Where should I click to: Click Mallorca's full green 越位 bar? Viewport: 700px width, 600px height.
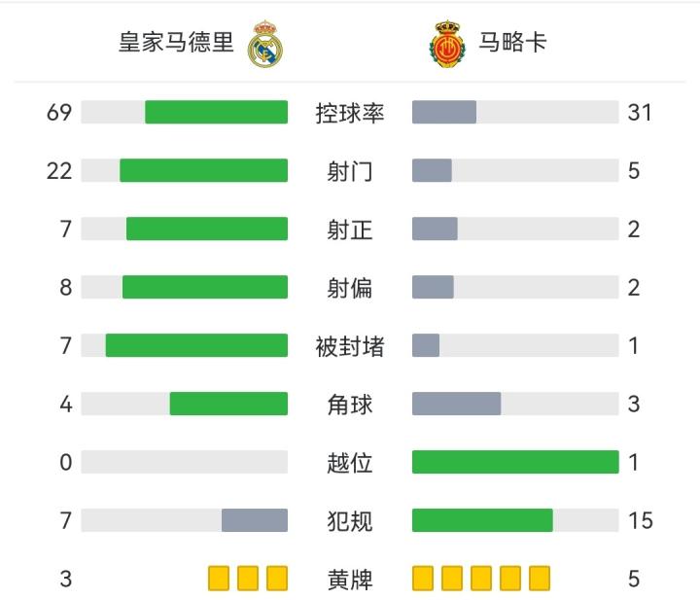point(515,462)
